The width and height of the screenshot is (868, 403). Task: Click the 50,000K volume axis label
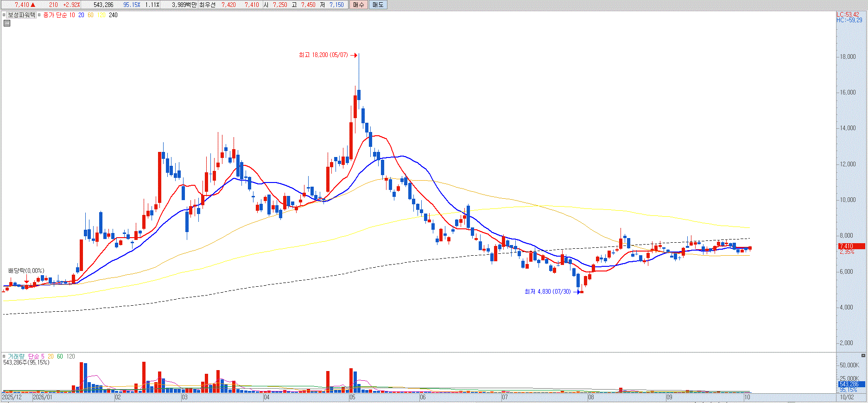pos(849,365)
